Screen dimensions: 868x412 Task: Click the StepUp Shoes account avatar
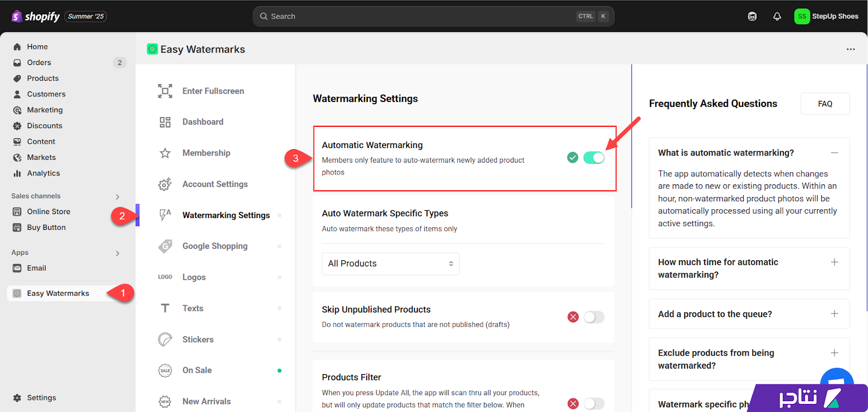[x=802, y=16]
